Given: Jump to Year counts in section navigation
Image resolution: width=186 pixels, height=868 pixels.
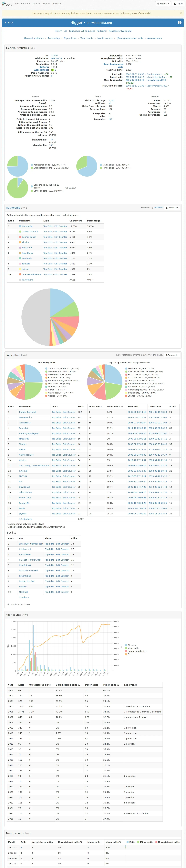Looking at the screenshot, I should 87,38.
